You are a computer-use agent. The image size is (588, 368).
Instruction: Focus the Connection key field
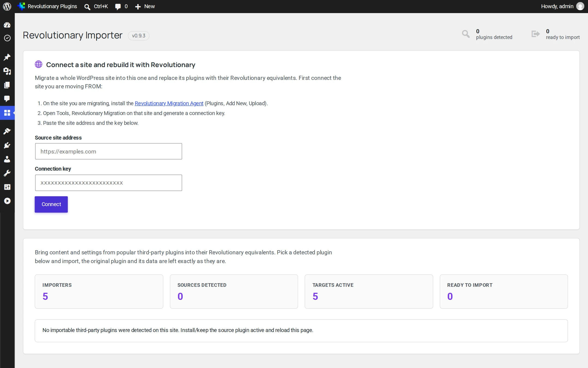pyautogui.click(x=108, y=183)
